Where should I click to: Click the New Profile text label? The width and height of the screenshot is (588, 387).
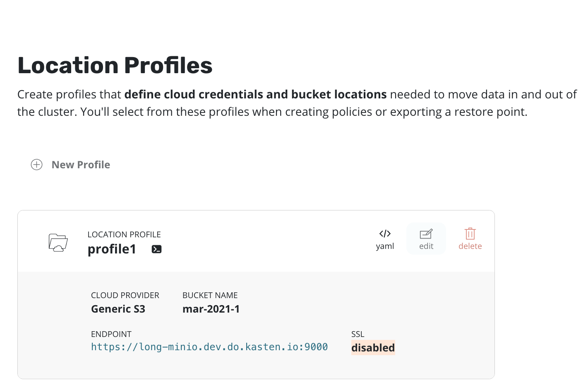point(81,165)
